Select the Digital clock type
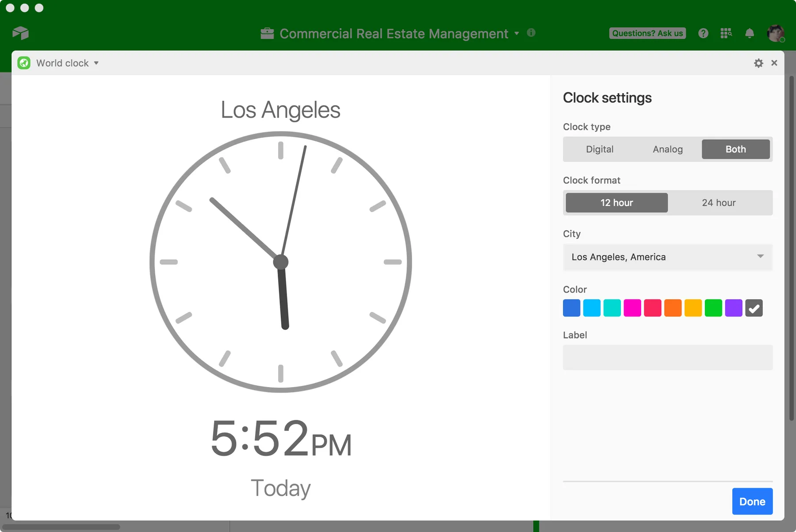The width and height of the screenshot is (796, 532). [x=600, y=149]
